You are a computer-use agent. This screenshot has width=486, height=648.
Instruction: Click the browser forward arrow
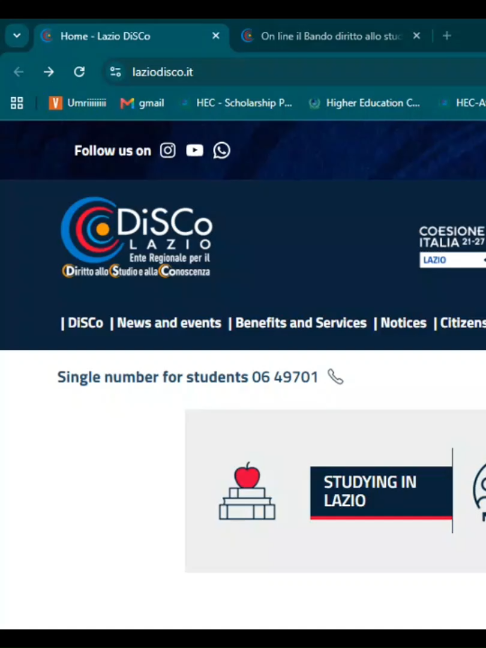pyautogui.click(x=49, y=72)
